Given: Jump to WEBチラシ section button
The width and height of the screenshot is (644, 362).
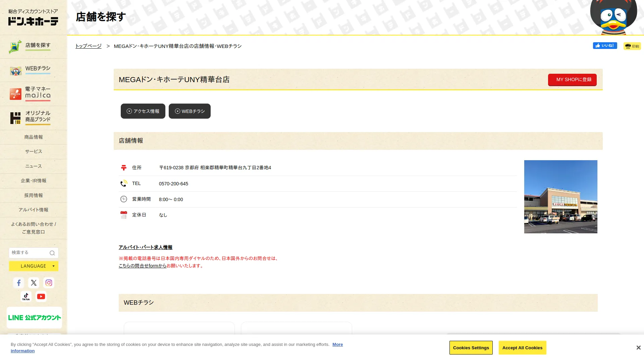Looking at the screenshot, I should coord(190,111).
